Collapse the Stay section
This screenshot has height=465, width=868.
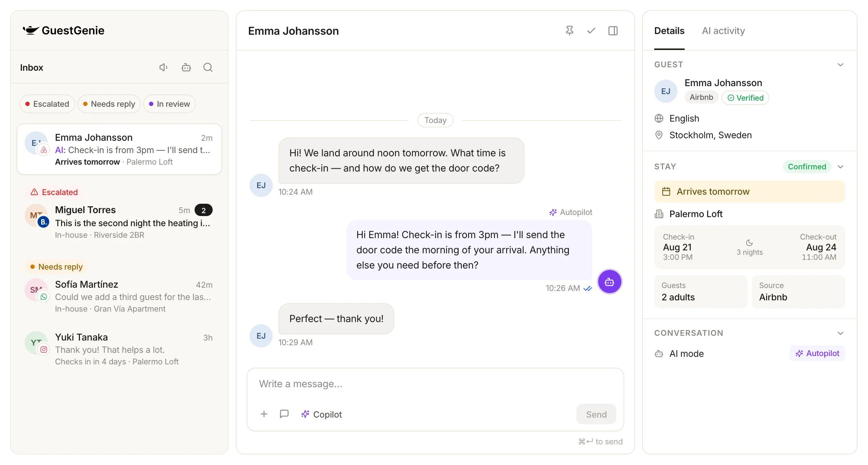click(841, 167)
